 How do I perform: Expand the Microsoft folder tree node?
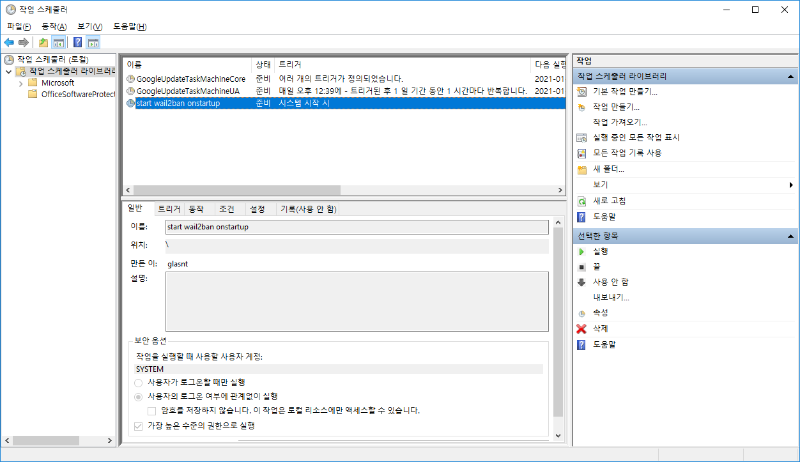(x=20, y=83)
